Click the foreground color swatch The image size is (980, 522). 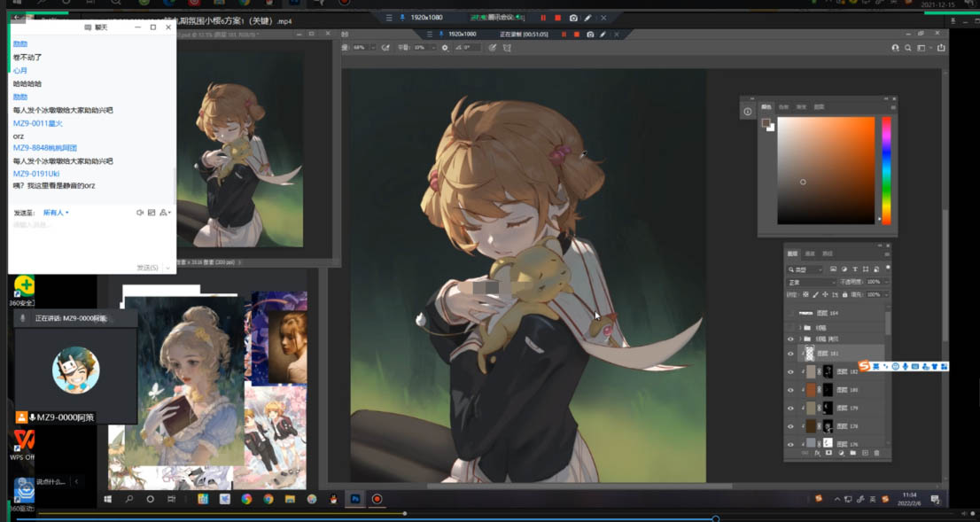766,122
